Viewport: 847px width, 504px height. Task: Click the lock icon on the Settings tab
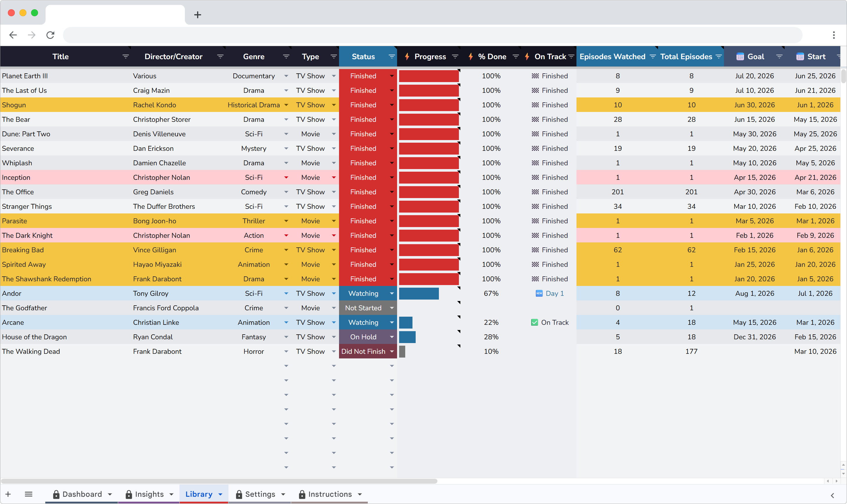click(239, 494)
